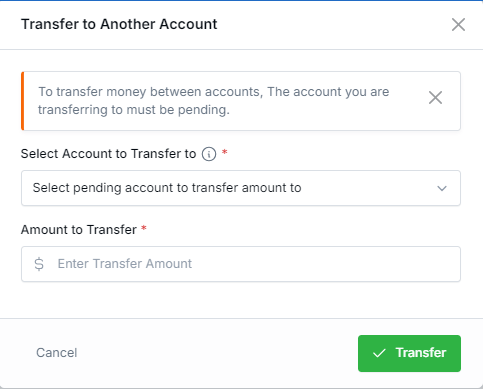
Task: Close the Transfer to Another Account dialog
Action: point(458,24)
